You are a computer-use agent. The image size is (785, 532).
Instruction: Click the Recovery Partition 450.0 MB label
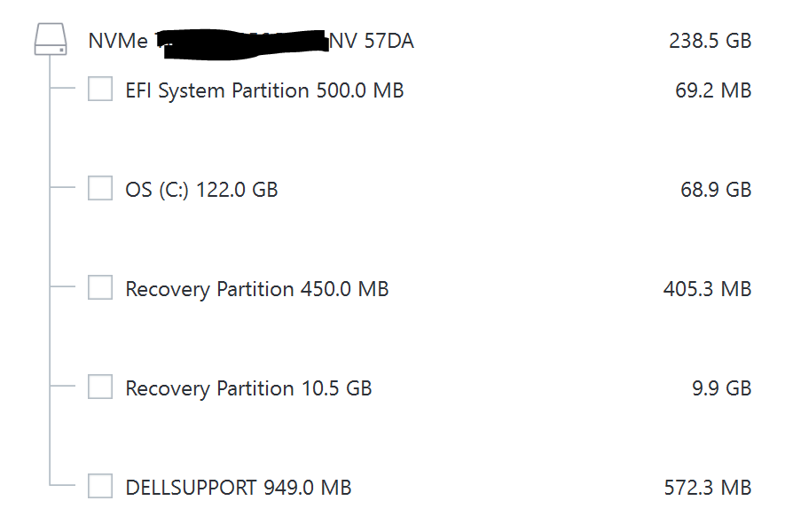[256, 289]
